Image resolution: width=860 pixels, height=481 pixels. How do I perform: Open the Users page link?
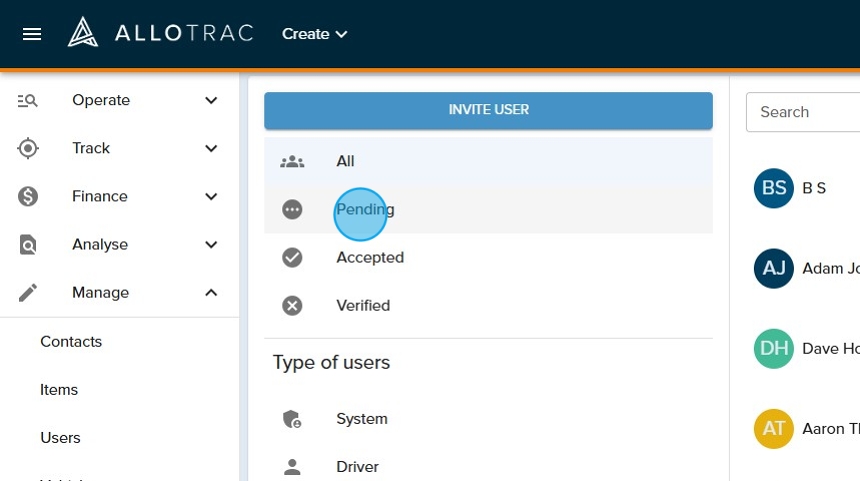(x=60, y=437)
